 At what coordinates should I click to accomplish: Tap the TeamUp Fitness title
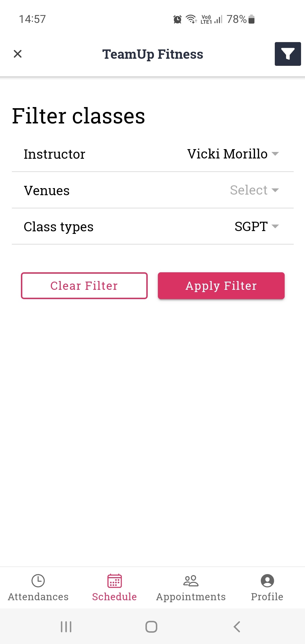(152, 54)
